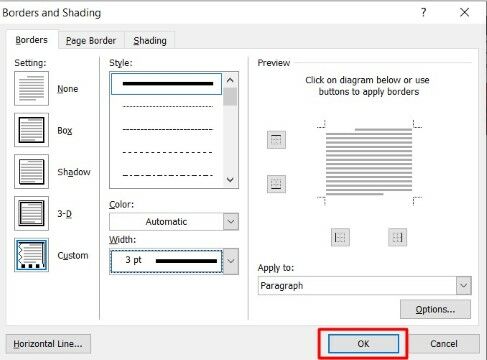The height and width of the screenshot is (360, 487).
Task: Select the fine dotted line style
Action: pyautogui.click(x=167, y=106)
